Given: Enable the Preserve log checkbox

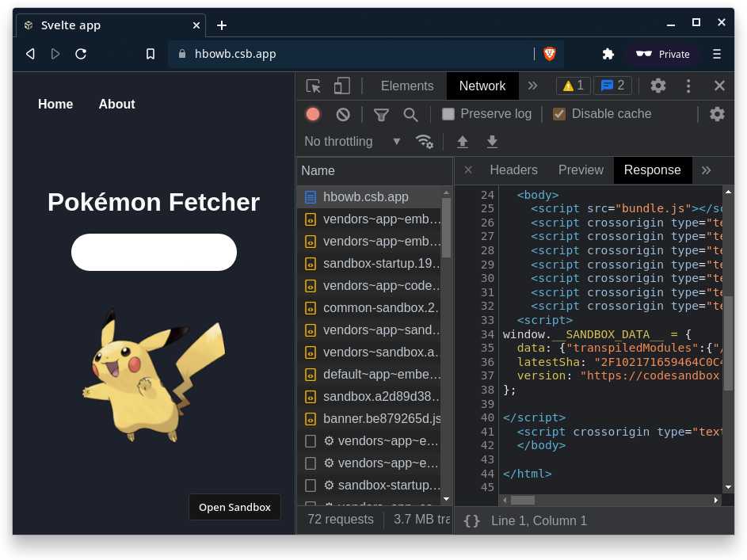Looking at the screenshot, I should [448, 114].
